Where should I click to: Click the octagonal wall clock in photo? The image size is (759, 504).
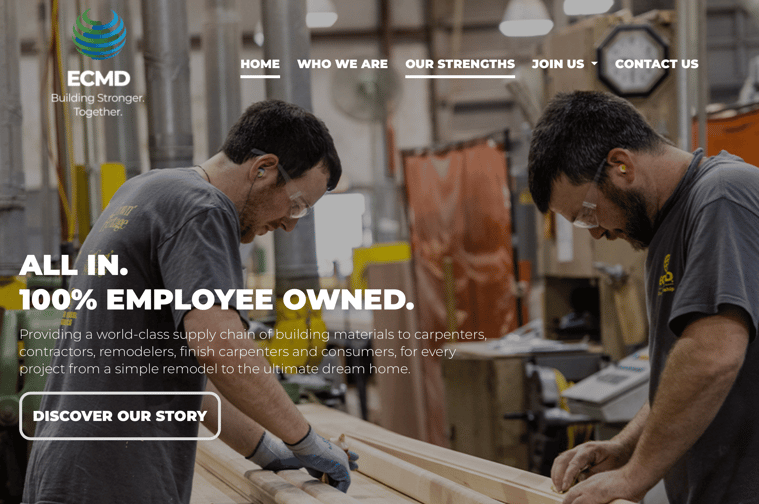click(633, 60)
